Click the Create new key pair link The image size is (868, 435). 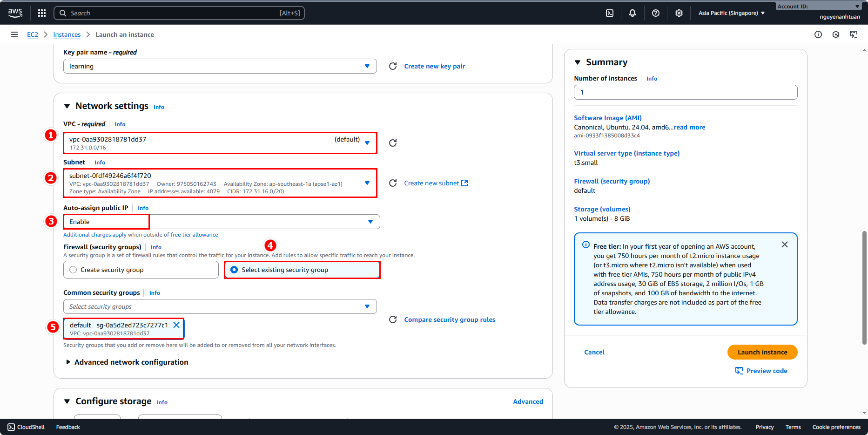434,66
